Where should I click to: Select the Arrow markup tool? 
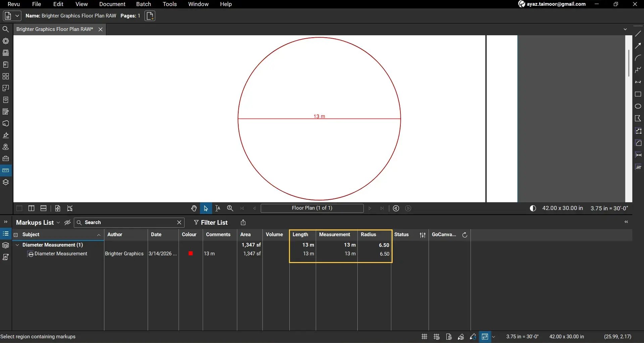(x=639, y=46)
